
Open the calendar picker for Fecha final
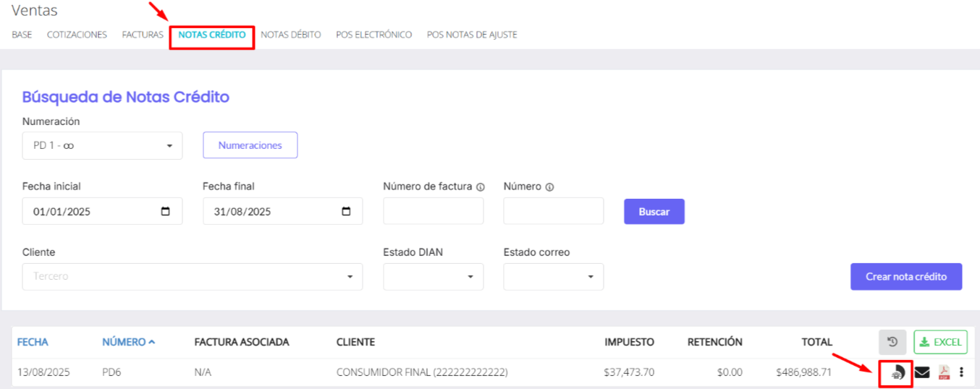point(346,212)
